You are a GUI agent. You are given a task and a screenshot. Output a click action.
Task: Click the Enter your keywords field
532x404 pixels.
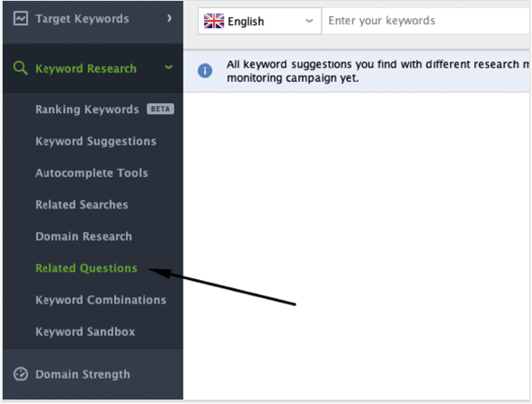(426, 21)
